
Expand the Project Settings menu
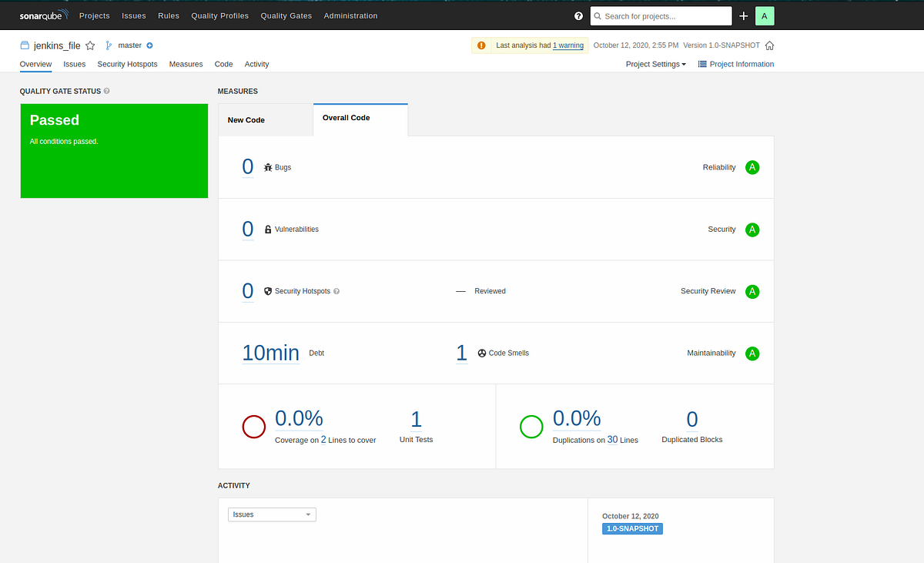tap(655, 64)
